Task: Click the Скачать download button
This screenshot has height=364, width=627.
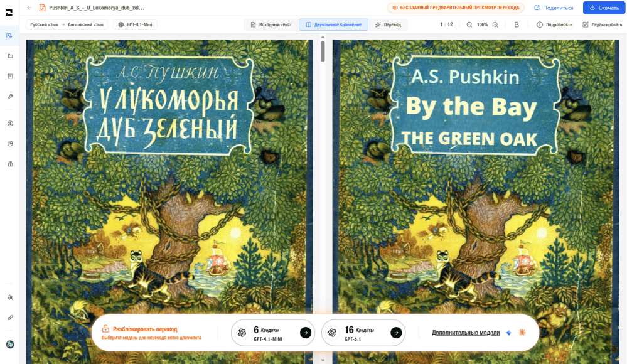Action: [604, 8]
